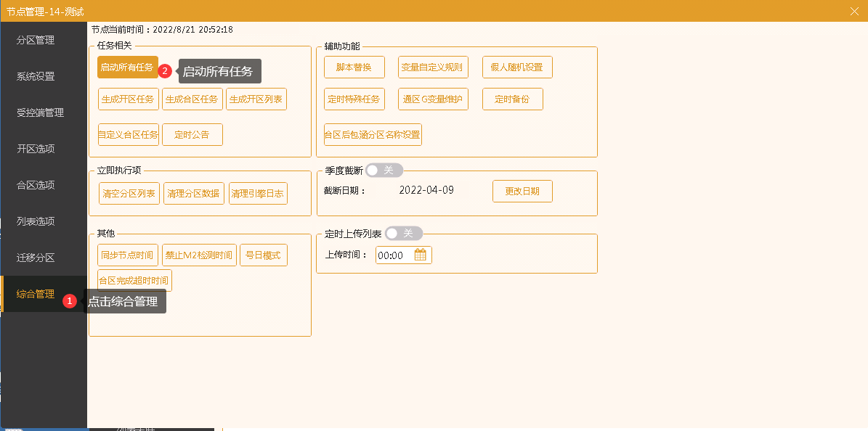Click the 启动所有任务 button
Image resolution: width=868 pixels, height=431 pixels.
tap(127, 67)
